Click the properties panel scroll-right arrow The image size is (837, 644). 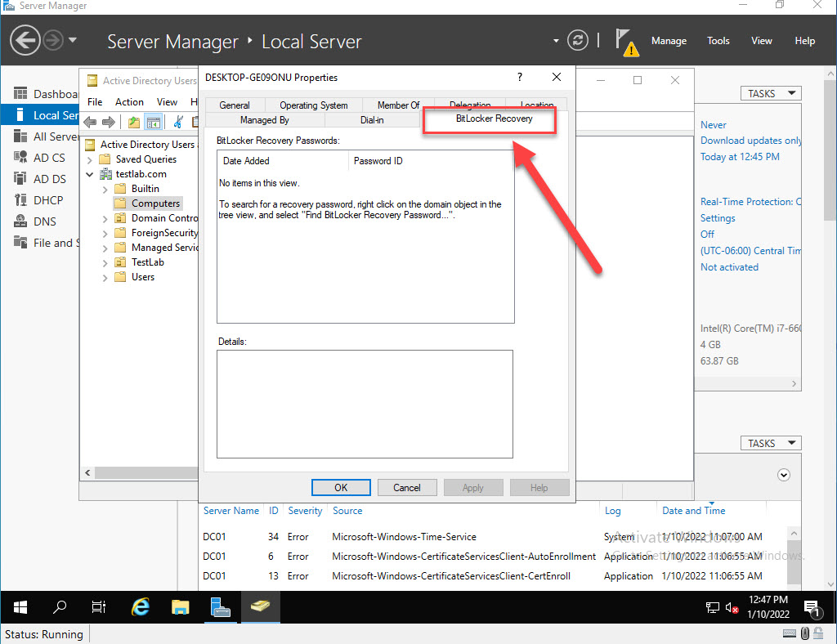794,383
